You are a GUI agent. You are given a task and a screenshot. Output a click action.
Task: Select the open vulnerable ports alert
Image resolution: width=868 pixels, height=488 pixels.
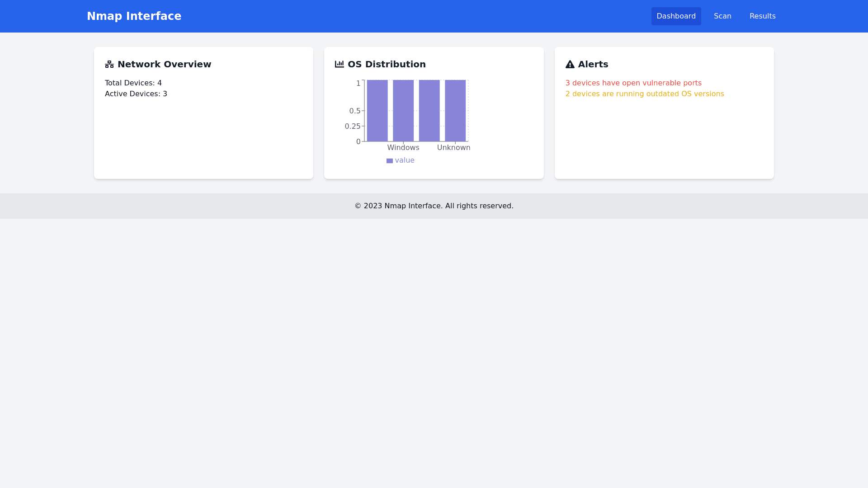click(x=633, y=83)
